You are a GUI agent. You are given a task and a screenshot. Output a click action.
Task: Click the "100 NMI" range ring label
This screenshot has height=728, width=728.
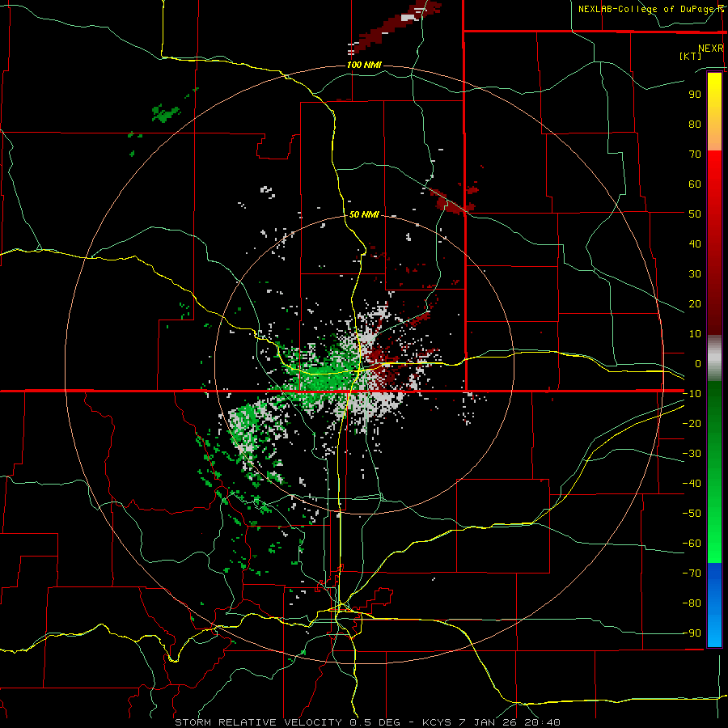(365, 65)
